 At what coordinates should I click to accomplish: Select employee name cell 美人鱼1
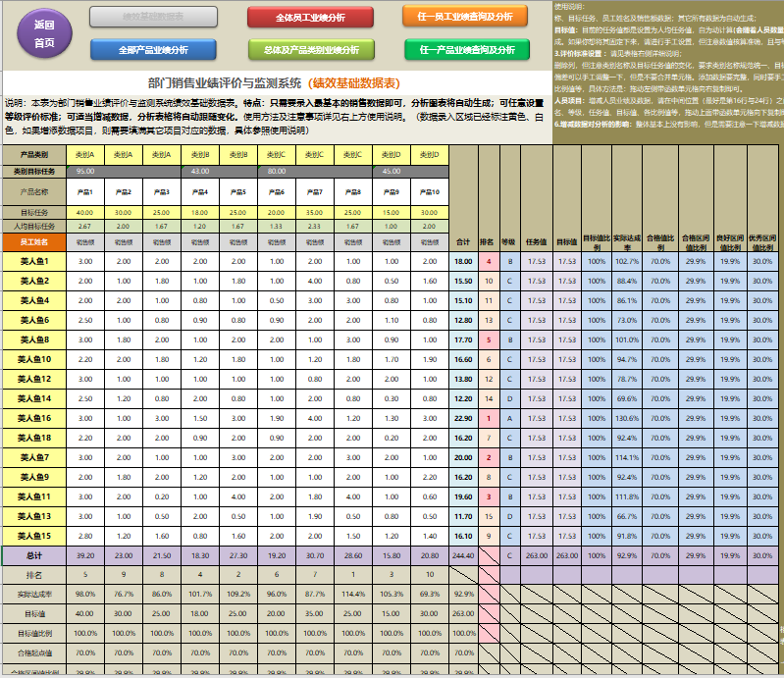(34, 261)
